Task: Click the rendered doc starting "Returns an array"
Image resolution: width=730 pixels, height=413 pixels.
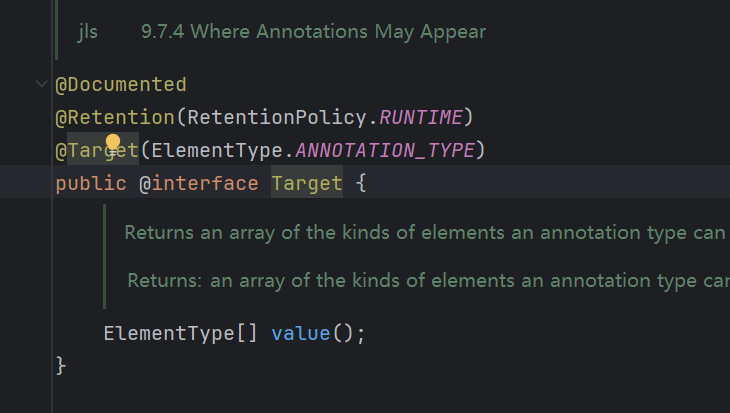Action: pos(425,232)
